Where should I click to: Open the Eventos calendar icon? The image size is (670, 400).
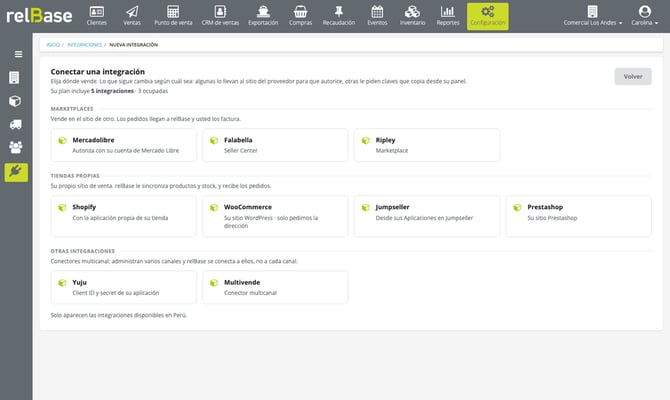point(377,12)
